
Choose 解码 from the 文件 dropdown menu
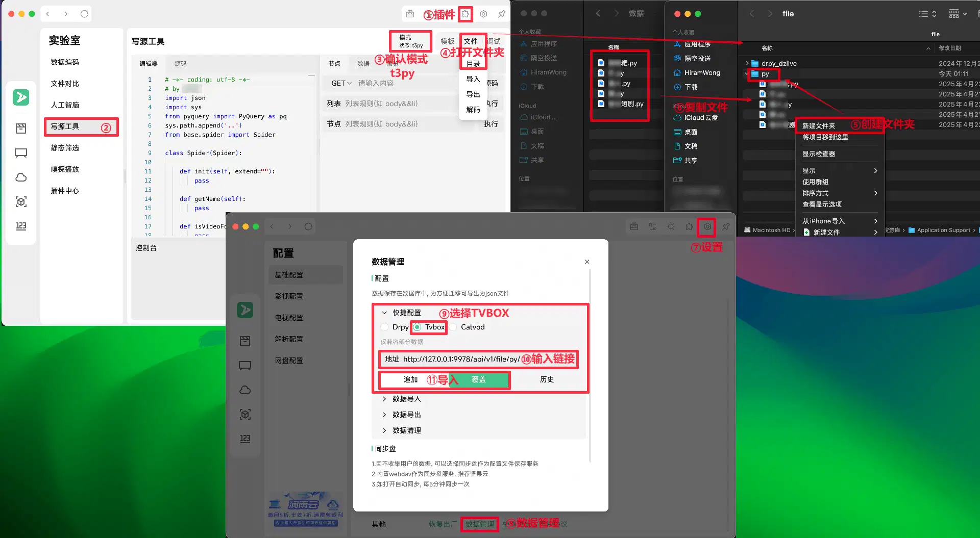point(473,110)
